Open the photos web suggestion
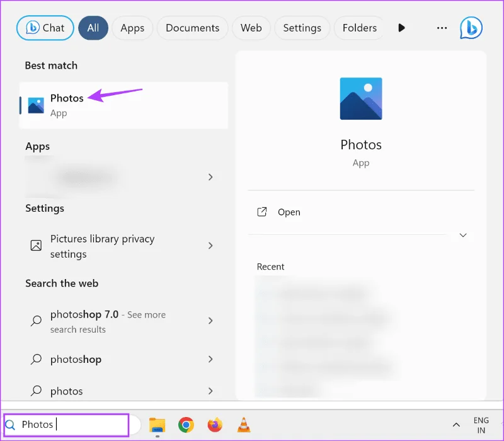Screen dimensions: 504x441 tap(123, 391)
